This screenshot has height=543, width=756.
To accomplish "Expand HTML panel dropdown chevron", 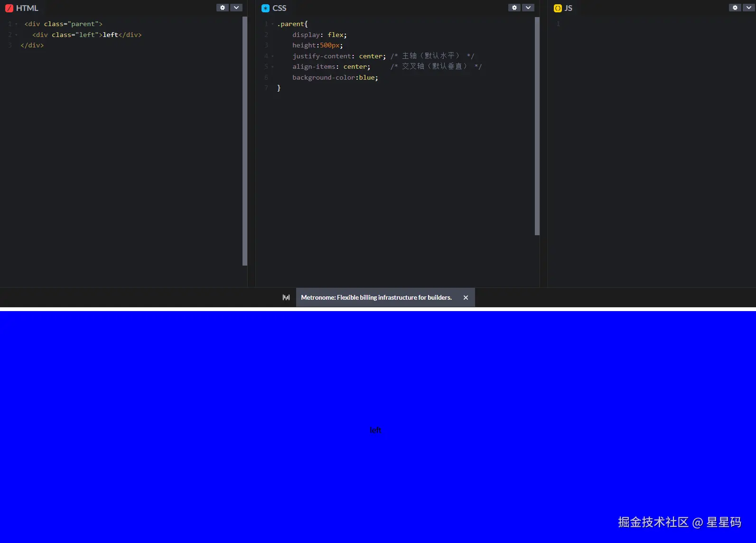I will click(236, 8).
